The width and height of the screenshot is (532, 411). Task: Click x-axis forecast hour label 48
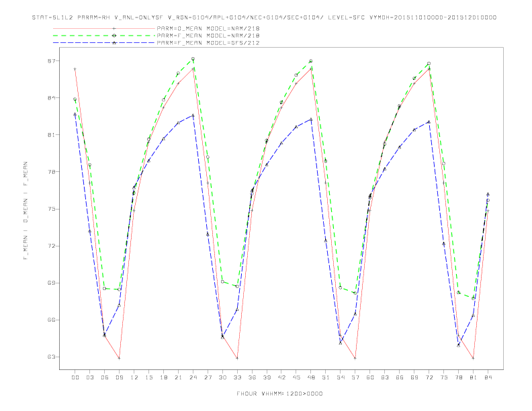tap(311, 377)
